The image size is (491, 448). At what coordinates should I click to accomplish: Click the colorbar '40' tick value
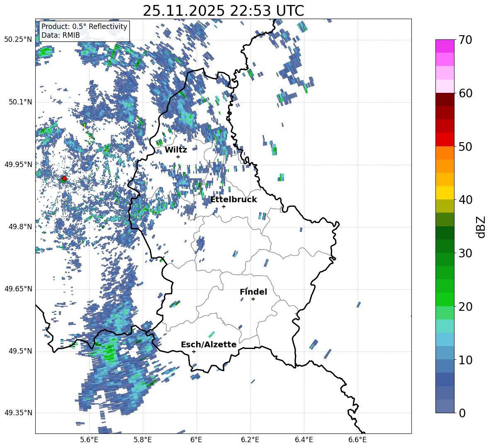coord(465,200)
